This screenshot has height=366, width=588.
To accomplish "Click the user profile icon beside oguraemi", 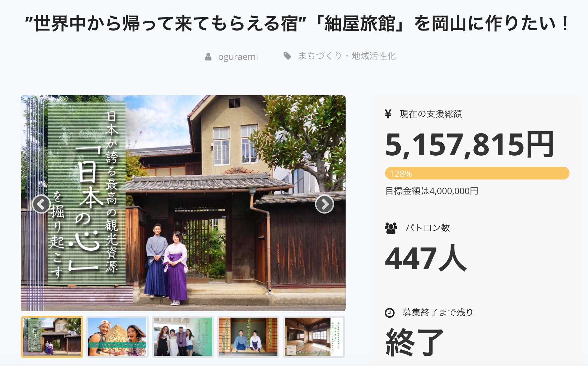I will click(x=208, y=57).
